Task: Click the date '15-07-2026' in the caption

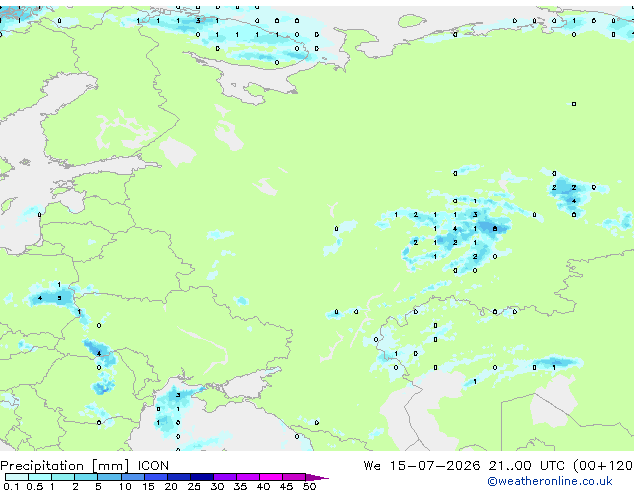Action: pyautogui.click(x=435, y=466)
